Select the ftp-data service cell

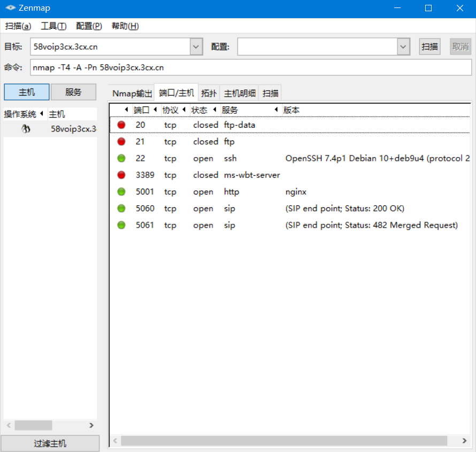point(240,125)
